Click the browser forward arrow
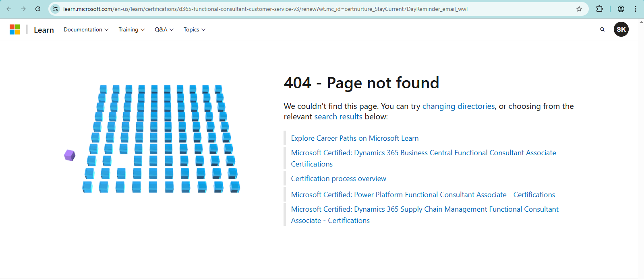This screenshot has height=279, width=644. (x=23, y=9)
